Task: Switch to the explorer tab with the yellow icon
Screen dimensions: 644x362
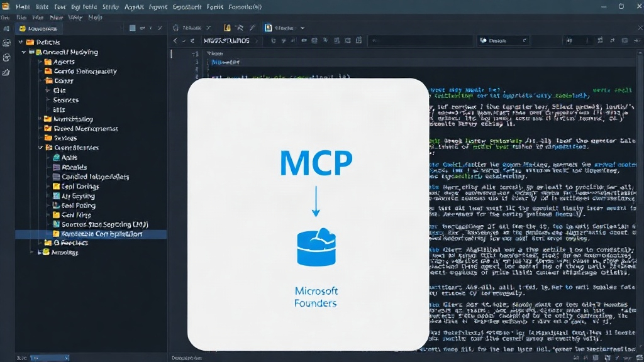Action: point(38,28)
